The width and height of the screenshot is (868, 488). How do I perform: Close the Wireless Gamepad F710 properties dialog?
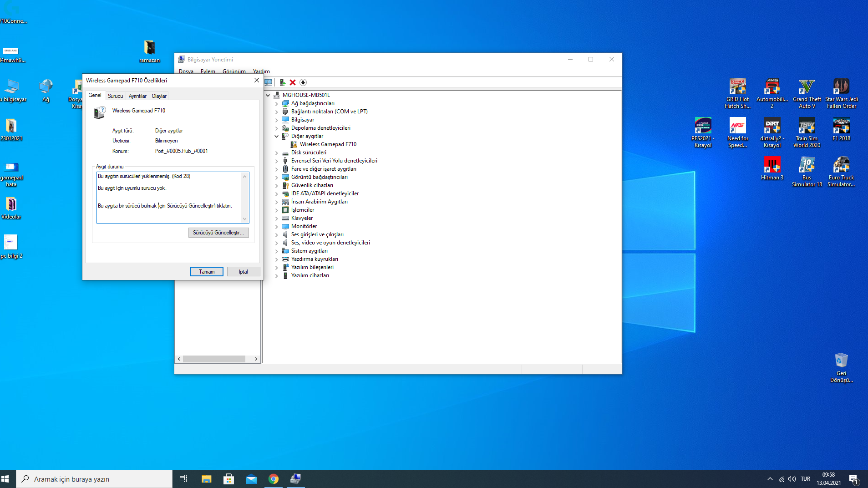coord(256,80)
